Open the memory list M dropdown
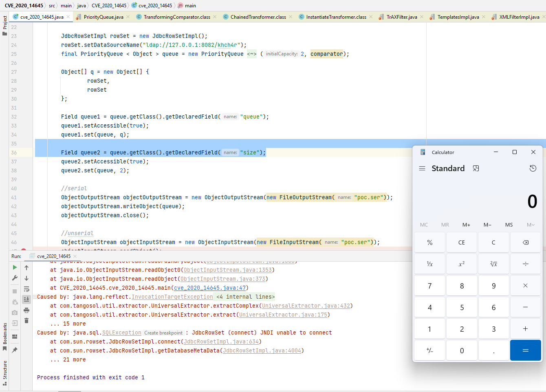 click(530, 225)
